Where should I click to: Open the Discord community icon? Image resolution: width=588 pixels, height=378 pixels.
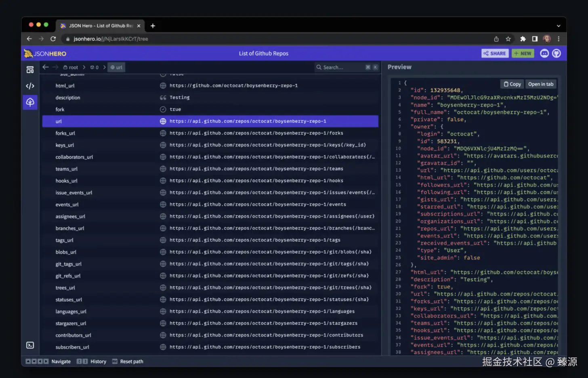(x=544, y=53)
